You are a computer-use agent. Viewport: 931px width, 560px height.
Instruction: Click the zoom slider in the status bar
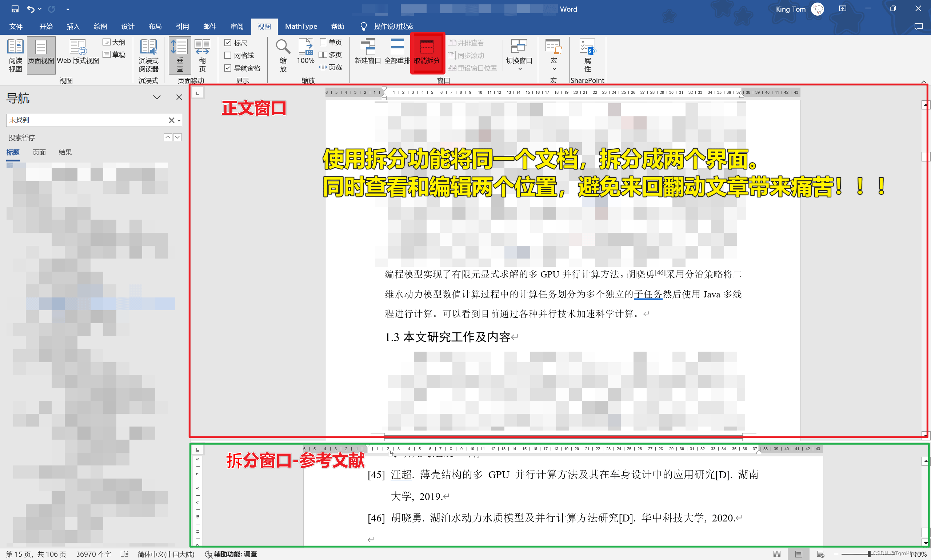pos(869,554)
